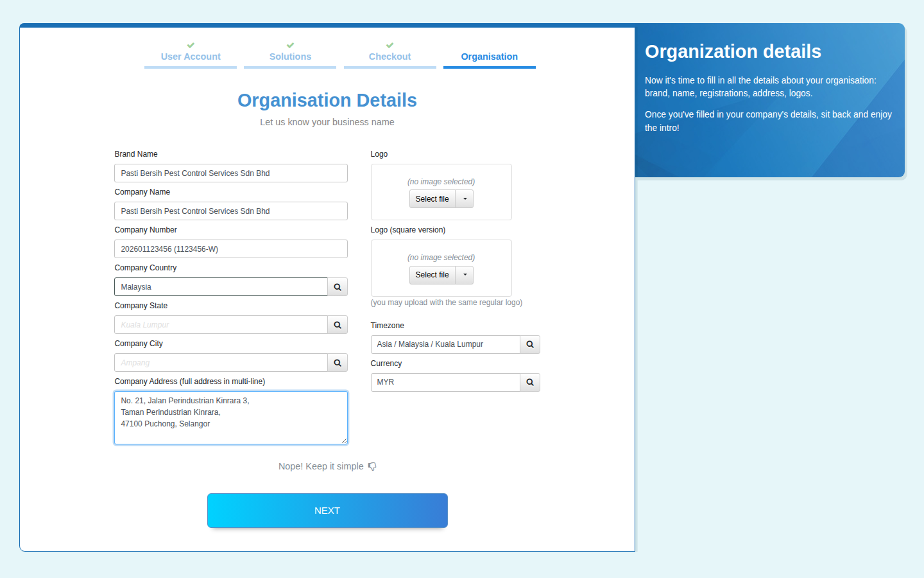Click the Organisation Details heading
This screenshot has height=578, width=924.
pyautogui.click(x=327, y=100)
